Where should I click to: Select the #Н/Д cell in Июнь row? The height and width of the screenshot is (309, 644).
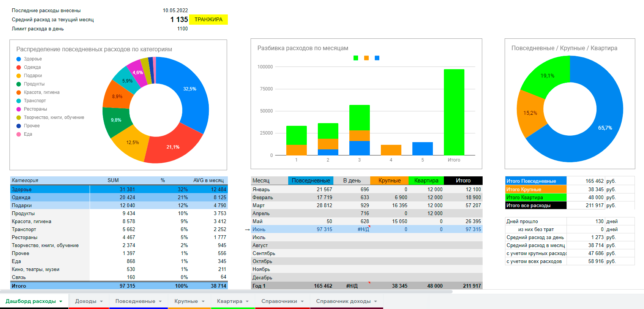click(x=352, y=229)
